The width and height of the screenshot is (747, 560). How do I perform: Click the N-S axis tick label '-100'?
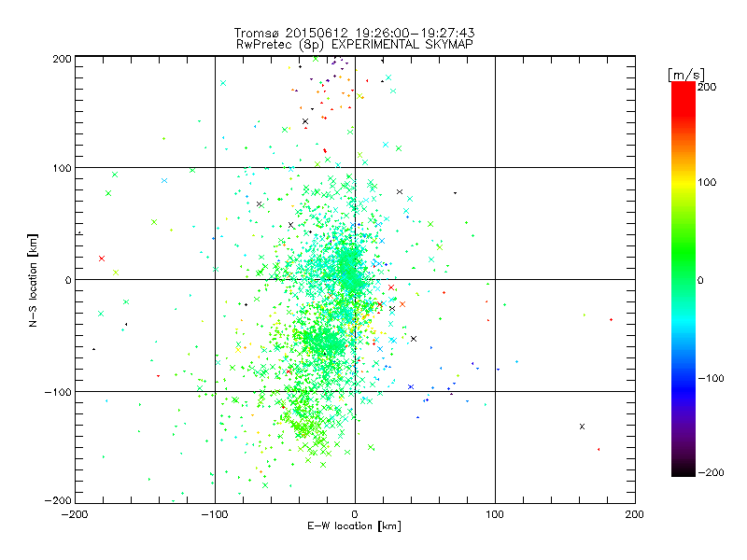point(58,392)
